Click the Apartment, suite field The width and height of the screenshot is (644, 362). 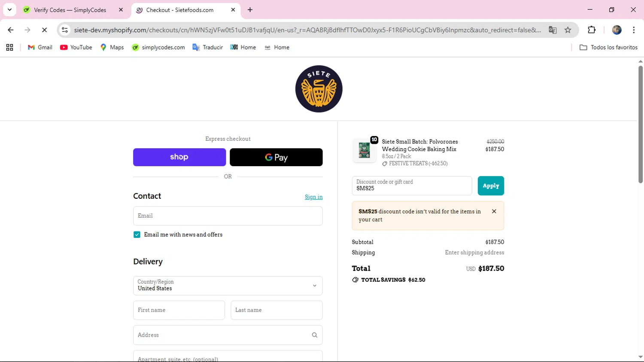(228, 356)
